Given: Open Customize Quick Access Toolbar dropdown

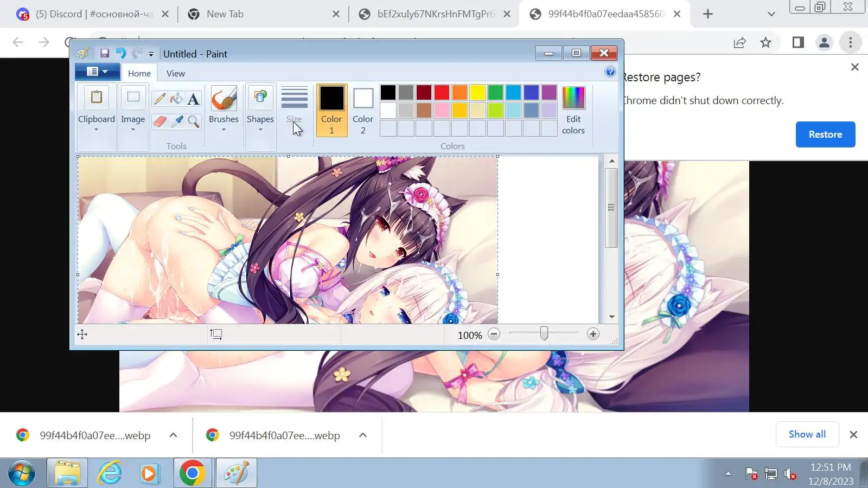Looking at the screenshot, I should click(x=151, y=54).
